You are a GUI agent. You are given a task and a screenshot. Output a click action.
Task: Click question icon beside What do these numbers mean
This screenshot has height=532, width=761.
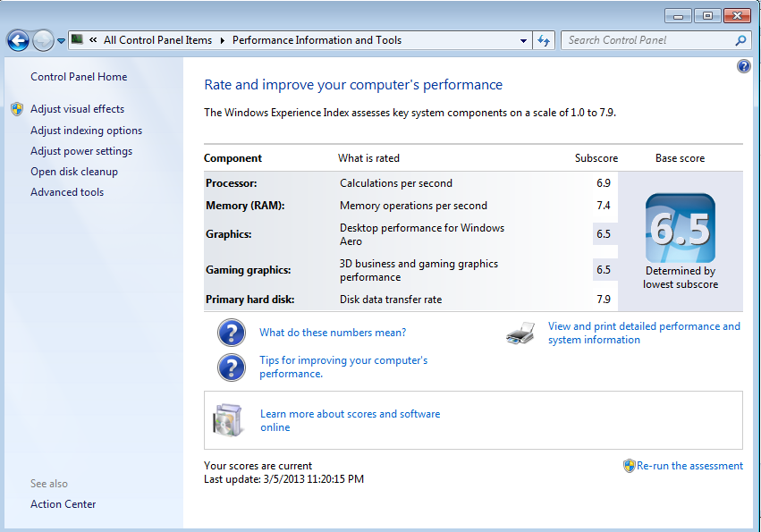click(232, 333)
